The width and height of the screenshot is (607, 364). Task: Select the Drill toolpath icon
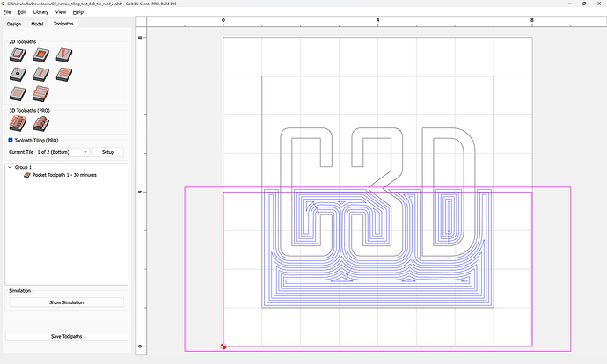pos(18,74)
